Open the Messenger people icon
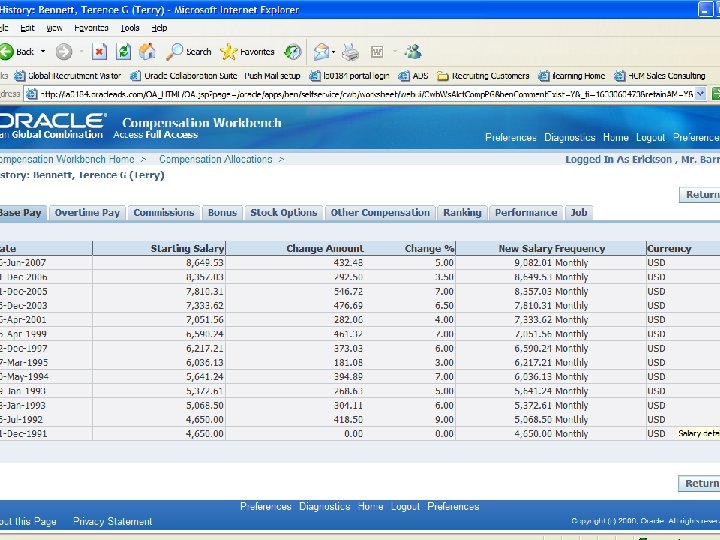The height and width of the screenshot is (540, 720). click(x=413, y=51)
